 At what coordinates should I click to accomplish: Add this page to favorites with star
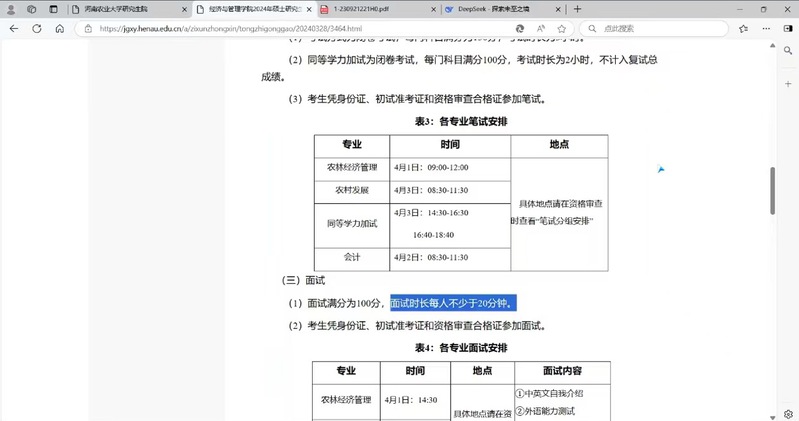click(x=561, y=28)
